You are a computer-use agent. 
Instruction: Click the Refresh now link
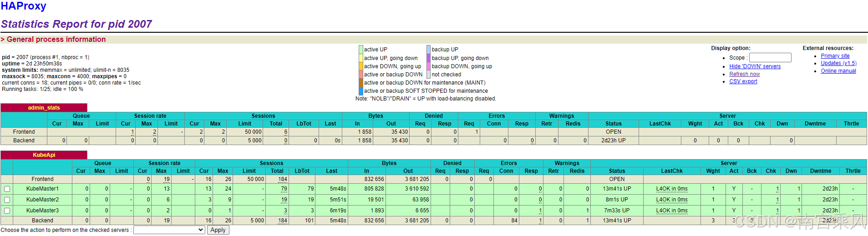745,74
